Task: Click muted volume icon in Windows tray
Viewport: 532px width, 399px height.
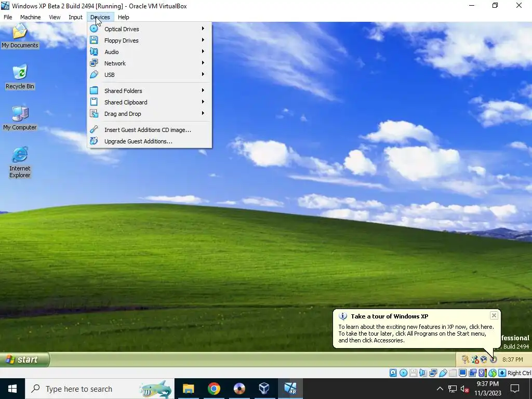Action: click(x=464, y=389)
